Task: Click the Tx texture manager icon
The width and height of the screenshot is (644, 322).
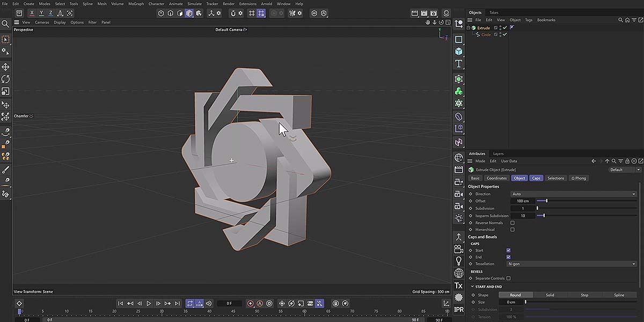Action: [x=459, y=286]
